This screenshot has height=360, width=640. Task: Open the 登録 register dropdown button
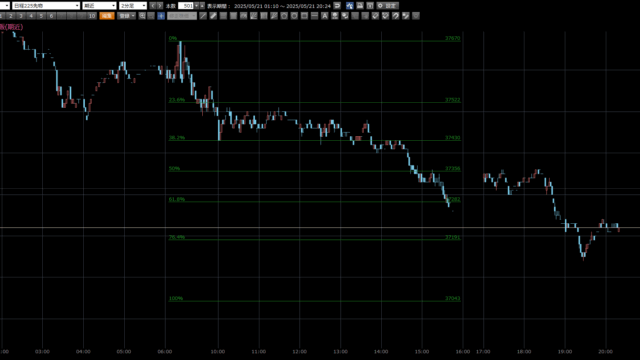(127, 16)
